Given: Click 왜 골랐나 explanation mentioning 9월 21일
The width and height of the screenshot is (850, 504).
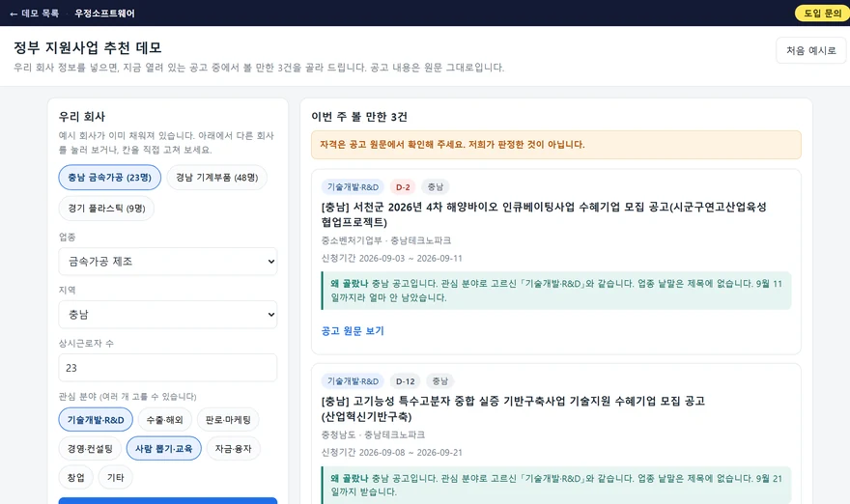Looking at the screenshot, I should point(556,485).
